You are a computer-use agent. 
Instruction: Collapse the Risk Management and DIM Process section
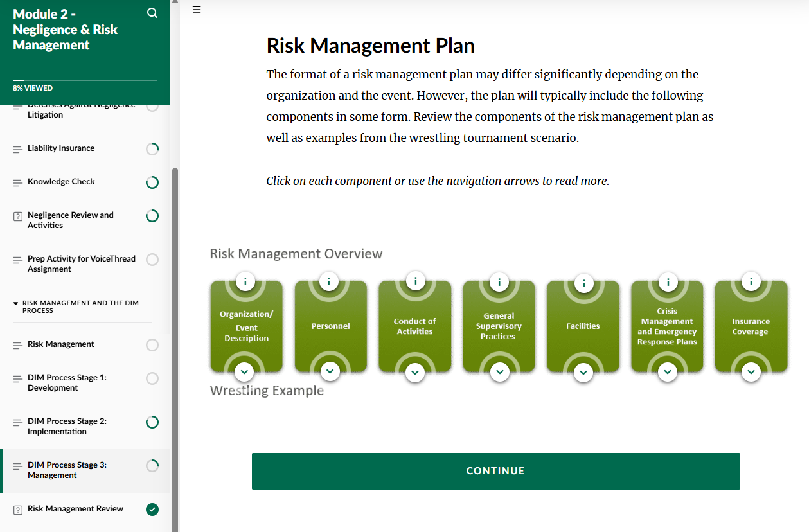pos(17,302)
